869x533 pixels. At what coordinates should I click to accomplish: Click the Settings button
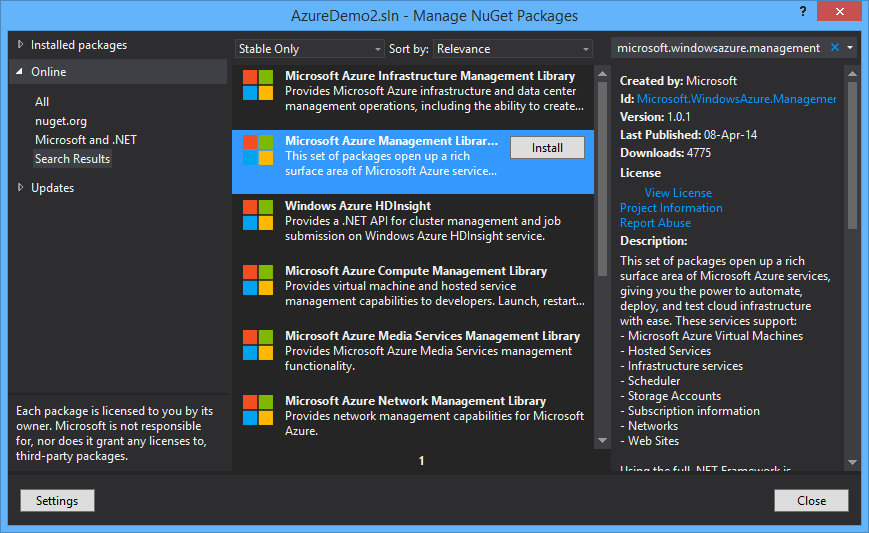(57, 501)
